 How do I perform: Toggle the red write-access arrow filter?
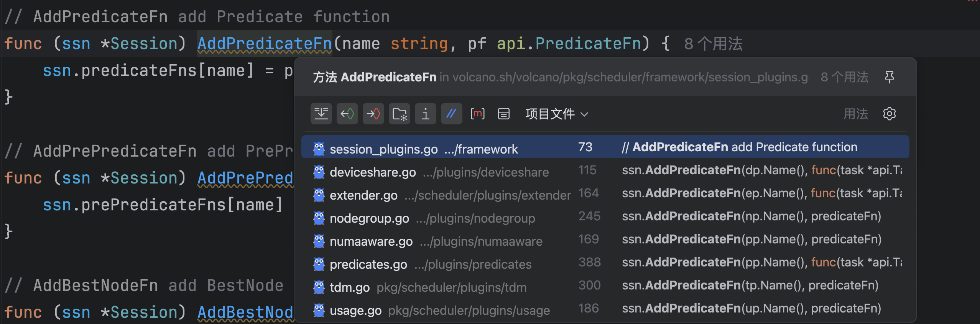tap(373, 114)
